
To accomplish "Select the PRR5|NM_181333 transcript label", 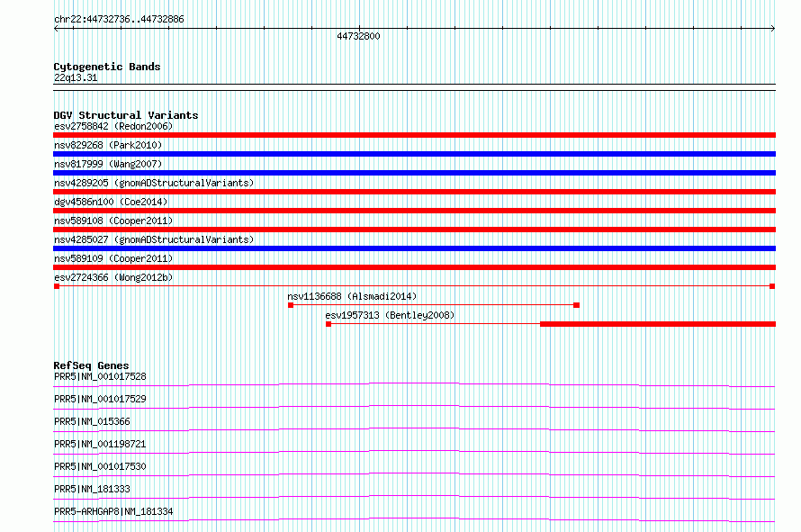I will [x=92, y=489].
